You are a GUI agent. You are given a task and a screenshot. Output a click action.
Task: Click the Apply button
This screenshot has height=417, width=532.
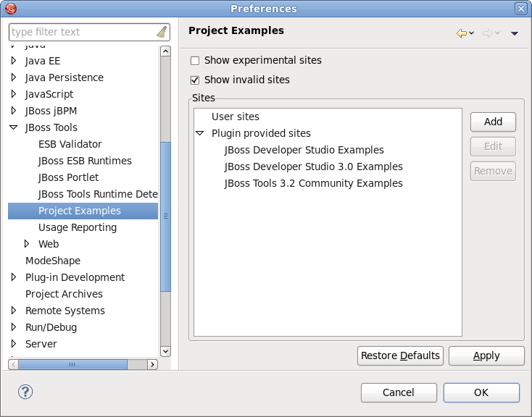tap(486, 355)
